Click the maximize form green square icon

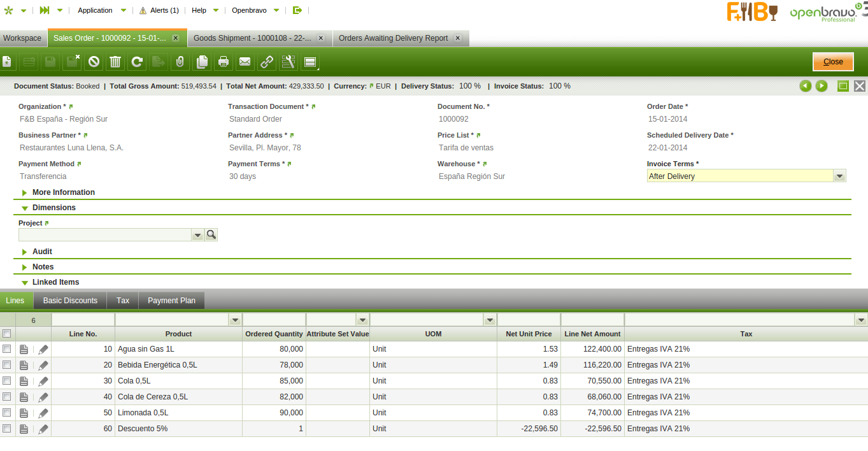(843, 86)
